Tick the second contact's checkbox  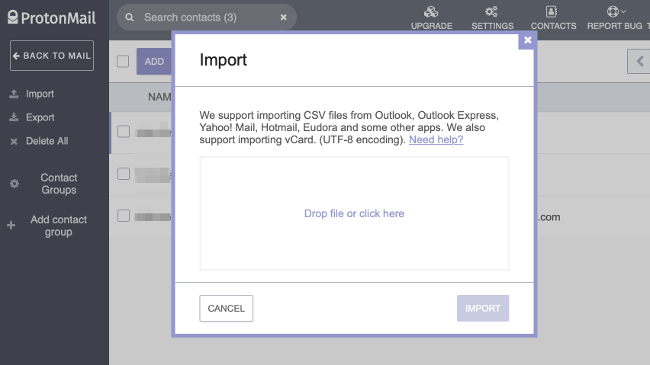tap(123, 173)
